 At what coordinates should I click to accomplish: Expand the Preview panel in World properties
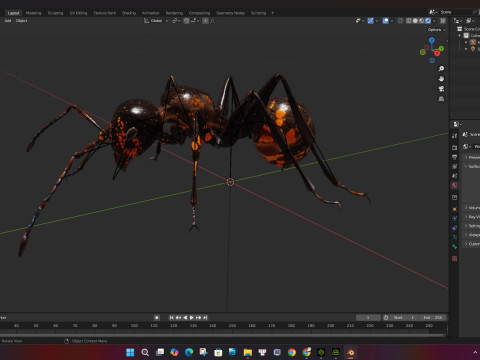coord(466,157)
